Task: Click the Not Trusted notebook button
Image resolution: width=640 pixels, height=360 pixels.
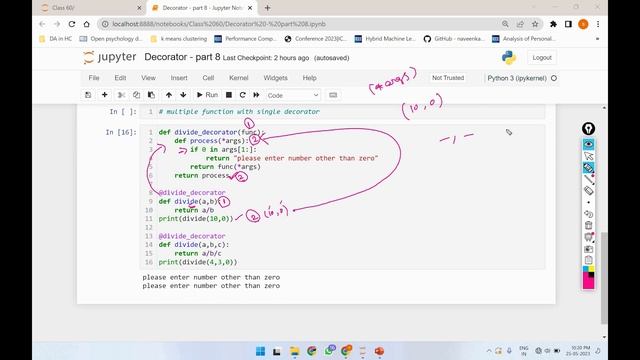Action: pos(448,78)
